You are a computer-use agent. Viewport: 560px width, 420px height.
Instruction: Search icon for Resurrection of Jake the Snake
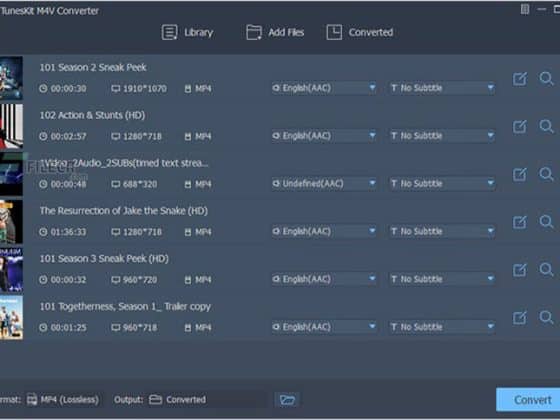click(x=546, y=222)
